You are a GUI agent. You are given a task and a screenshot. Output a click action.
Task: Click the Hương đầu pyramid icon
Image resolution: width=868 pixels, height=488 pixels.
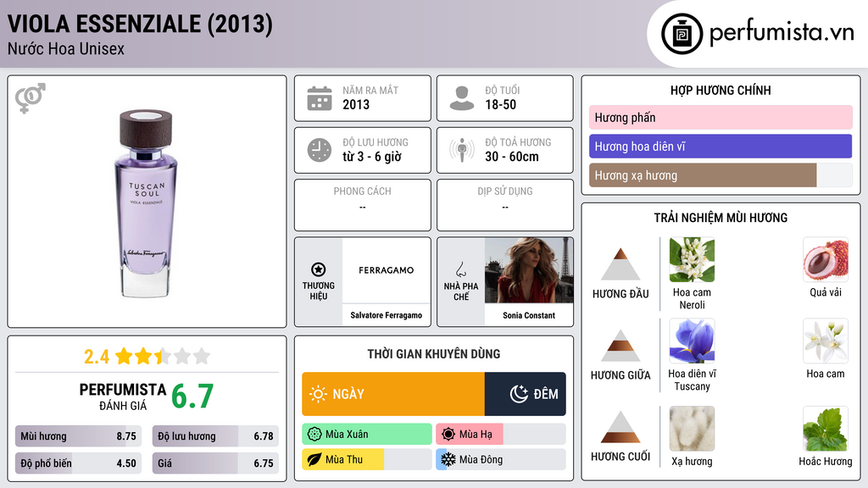pos(620,264)
